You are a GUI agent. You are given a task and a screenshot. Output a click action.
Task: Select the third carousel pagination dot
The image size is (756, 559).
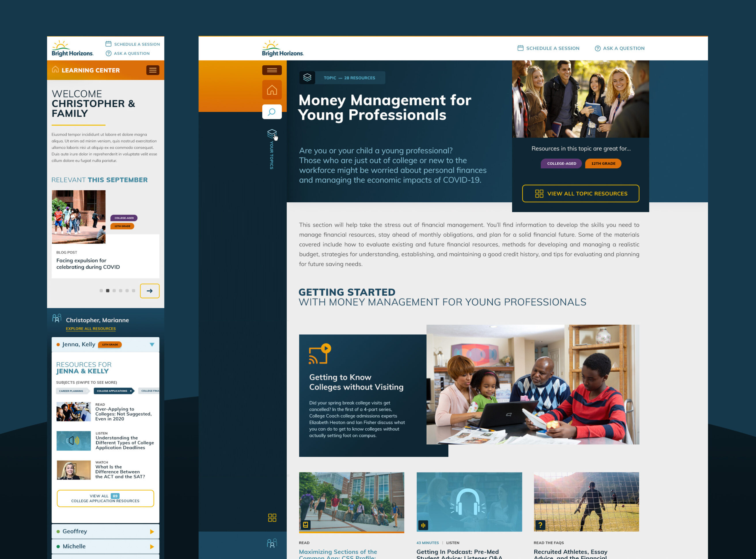pos(114,291)
